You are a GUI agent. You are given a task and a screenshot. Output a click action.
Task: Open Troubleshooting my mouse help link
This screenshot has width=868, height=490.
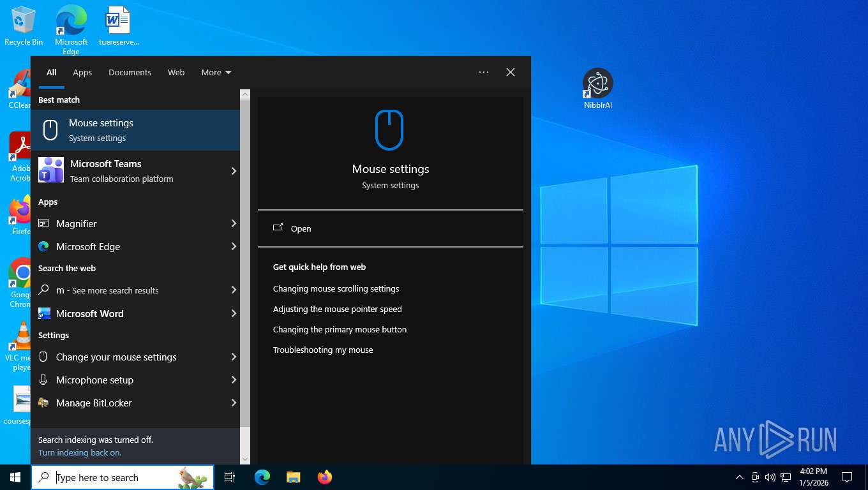(323, 350)
